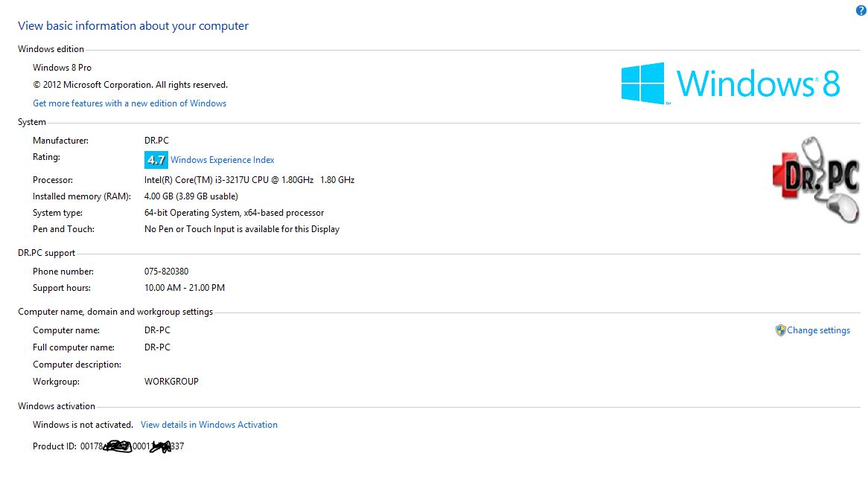Click the DR.PC manufacturer logo

click(816, 179)
